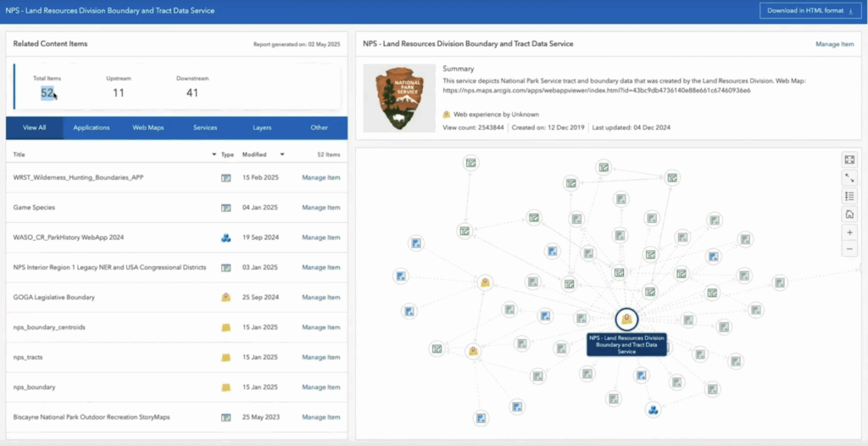Select the highlighted central node in the graph
The width and height of the screenshot is (868, 446).
click(626, 319)
